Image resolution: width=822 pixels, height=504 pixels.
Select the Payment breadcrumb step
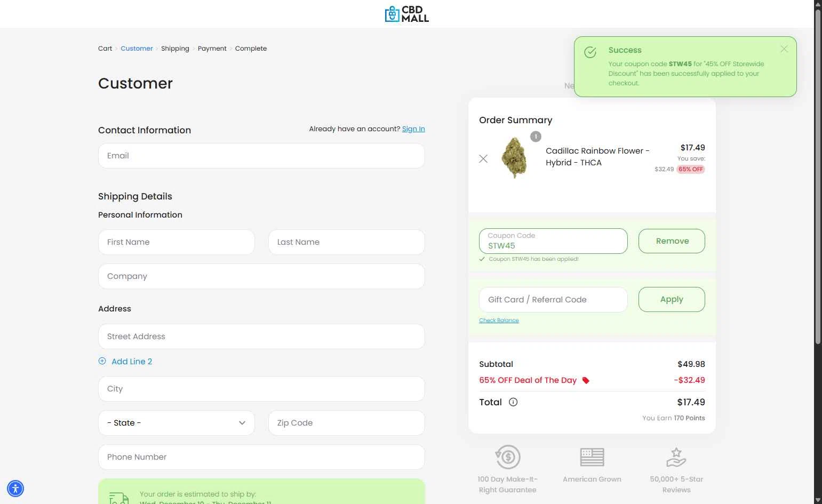click(212, 49)
